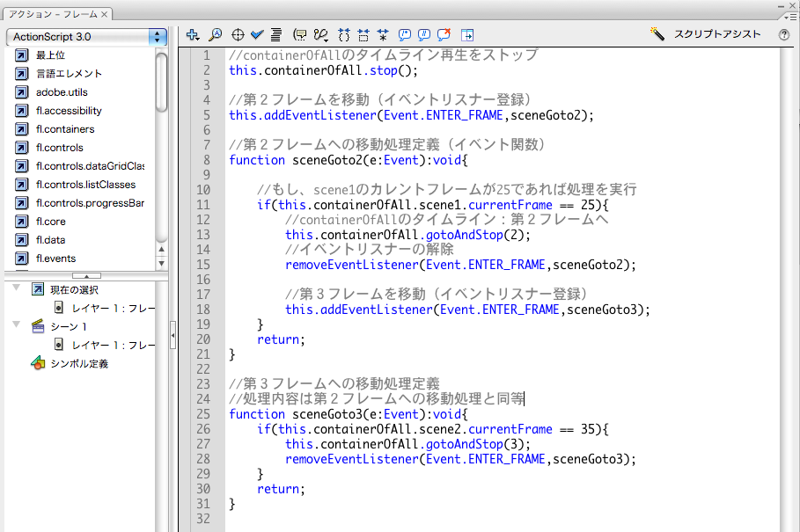Image resolution: width=800 pixels, height=532 pixels.
Task: Collapse code between braces
Action: click(344, 34)
